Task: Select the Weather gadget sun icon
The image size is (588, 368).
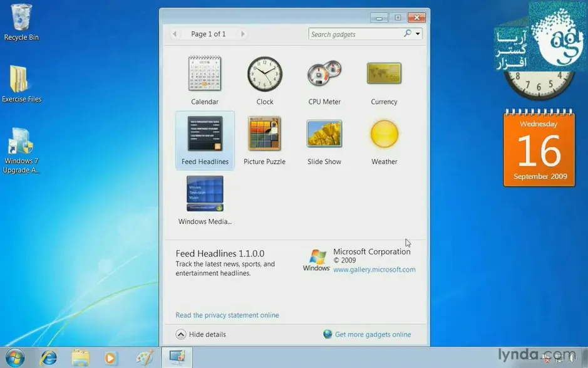Action: [x=384, y=134]
